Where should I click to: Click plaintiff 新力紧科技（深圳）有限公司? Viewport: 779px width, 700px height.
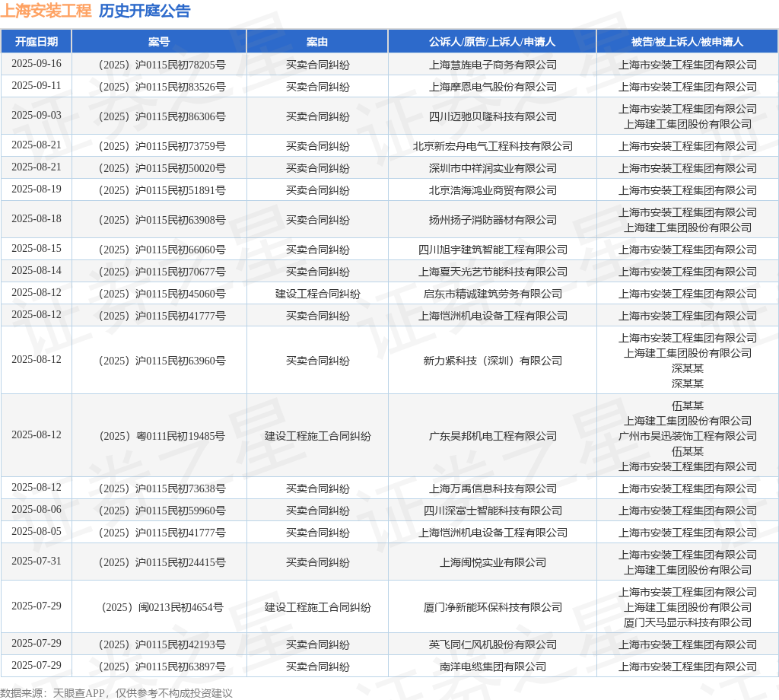click(492, 361)
